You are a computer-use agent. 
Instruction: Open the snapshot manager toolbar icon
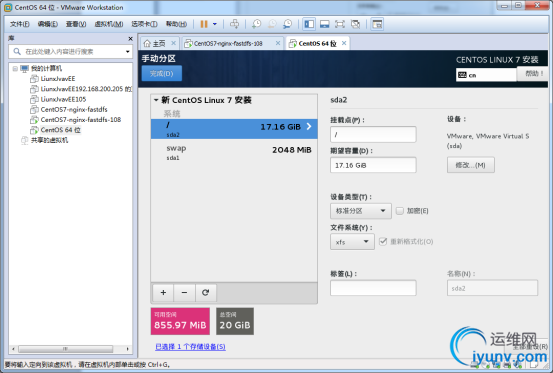click(x=287, y=24)
